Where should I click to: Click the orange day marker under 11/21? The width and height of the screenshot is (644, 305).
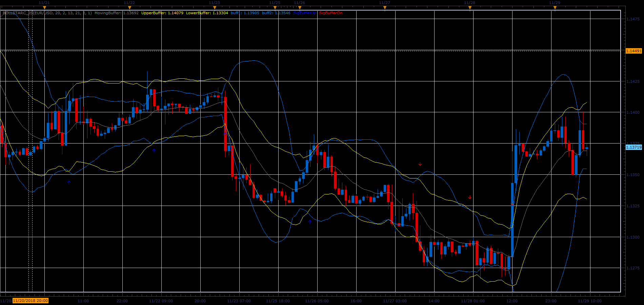44,8
